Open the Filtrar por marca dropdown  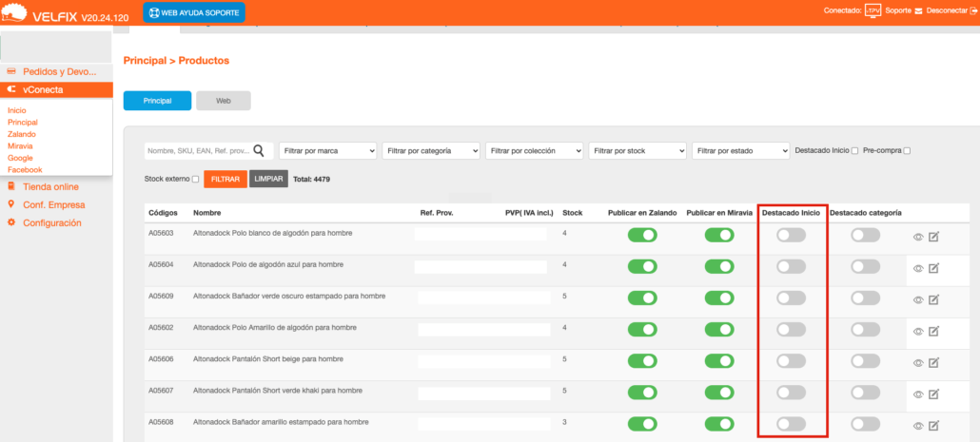(328, 151)
